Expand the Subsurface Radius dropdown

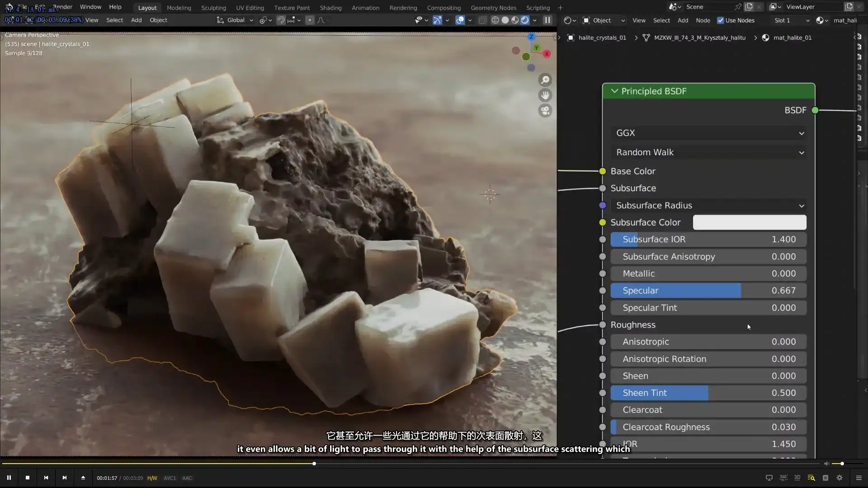tap(708, 206)
